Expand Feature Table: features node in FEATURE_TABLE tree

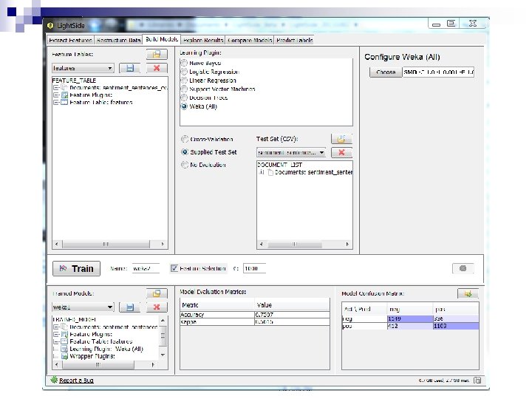56,103
